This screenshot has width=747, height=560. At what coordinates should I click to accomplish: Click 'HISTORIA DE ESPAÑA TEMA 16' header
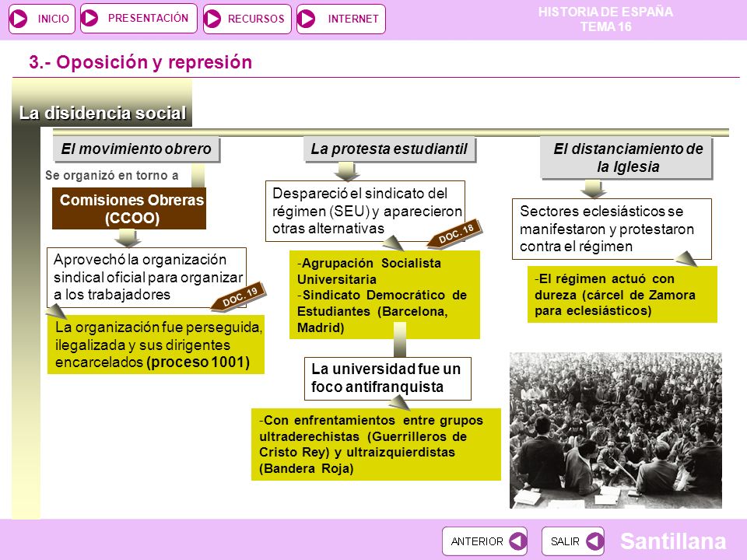[x=605, y=19]
